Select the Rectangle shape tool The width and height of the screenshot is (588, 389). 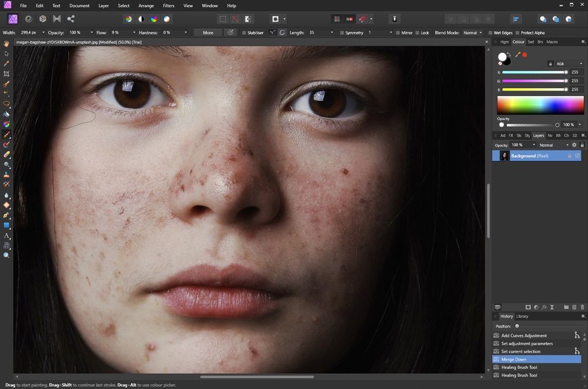[x=6, y=225]
